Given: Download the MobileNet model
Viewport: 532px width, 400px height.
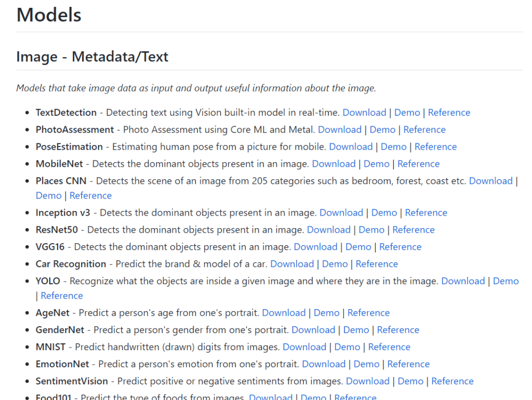Looking at the screenshot, I should coord(334,164).
